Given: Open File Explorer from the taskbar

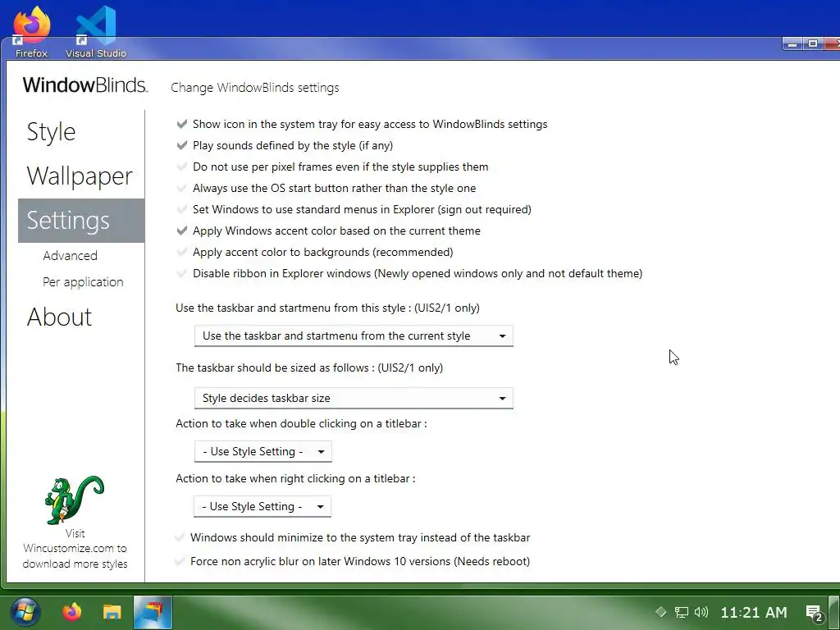Looking at the screenshot, I should point(112,612).
